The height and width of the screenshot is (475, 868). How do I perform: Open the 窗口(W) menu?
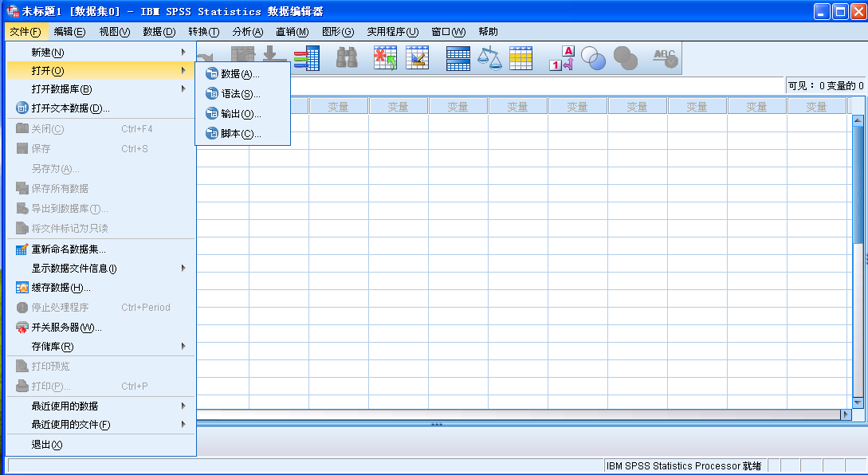pyautogui.click(x=449, y=32)
